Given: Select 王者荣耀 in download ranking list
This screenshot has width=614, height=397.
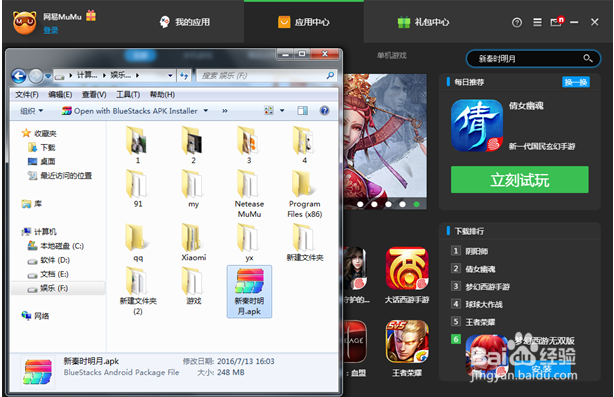Looking at the screenshot, I should click(480, 322).
